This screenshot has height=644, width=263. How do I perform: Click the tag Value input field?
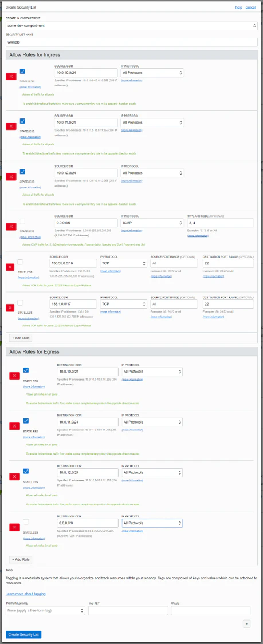210,610
